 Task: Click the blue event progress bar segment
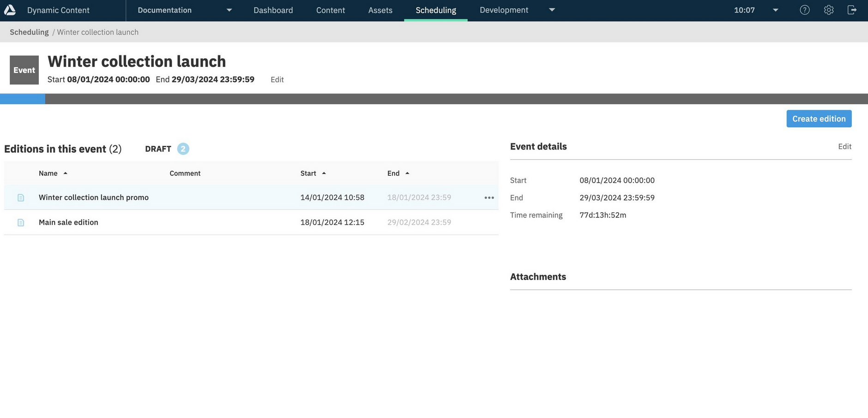(23, 99)
